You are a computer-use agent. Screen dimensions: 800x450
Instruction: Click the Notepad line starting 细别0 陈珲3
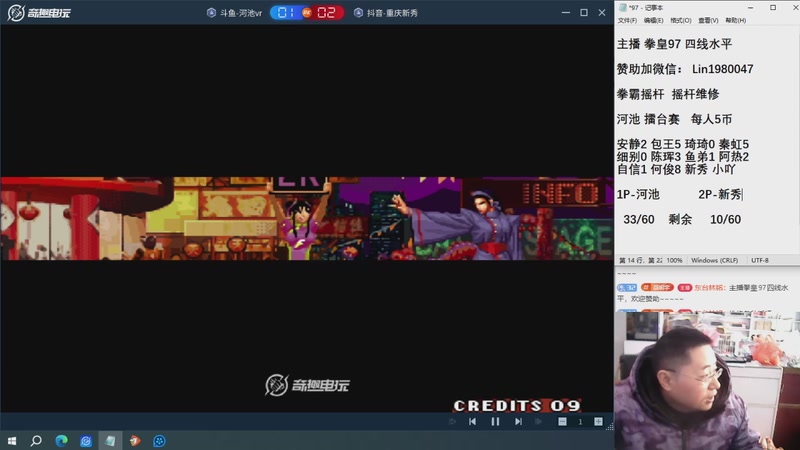click(x=683, y=156)
